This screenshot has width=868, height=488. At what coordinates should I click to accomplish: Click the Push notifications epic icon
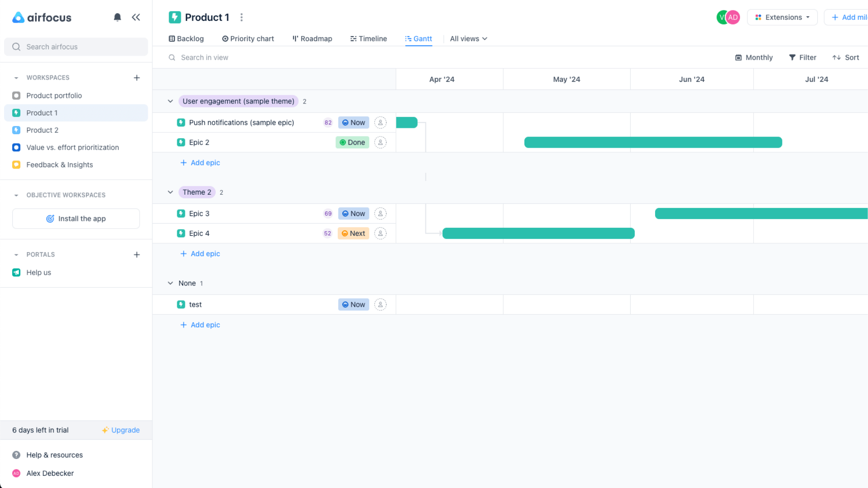(x=181, y=122)
